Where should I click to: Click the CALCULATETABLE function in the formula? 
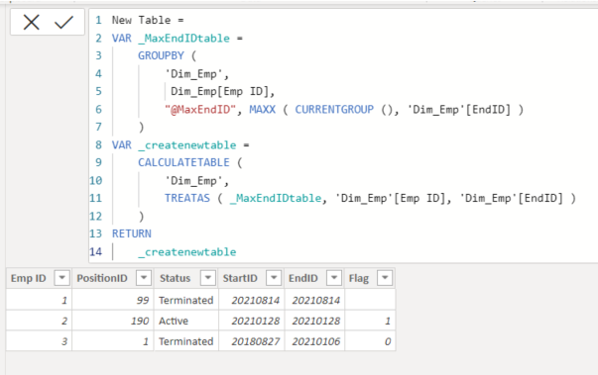[x=183, y=163]
